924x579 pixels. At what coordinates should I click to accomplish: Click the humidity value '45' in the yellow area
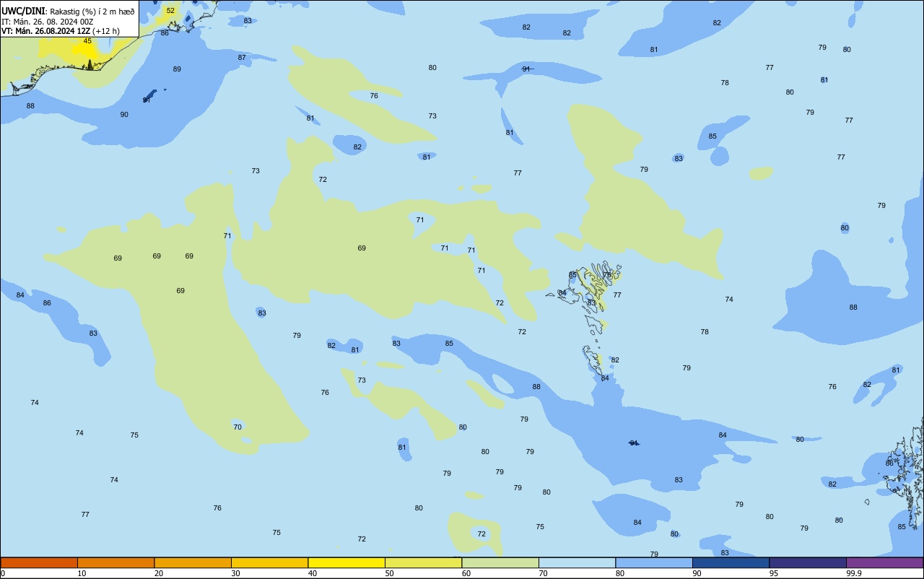[87, 41]
